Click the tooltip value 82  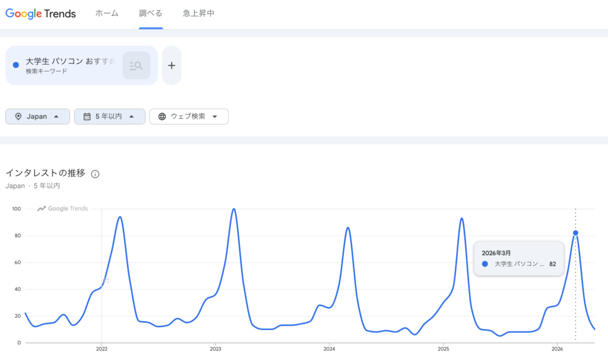pos(553,264)
